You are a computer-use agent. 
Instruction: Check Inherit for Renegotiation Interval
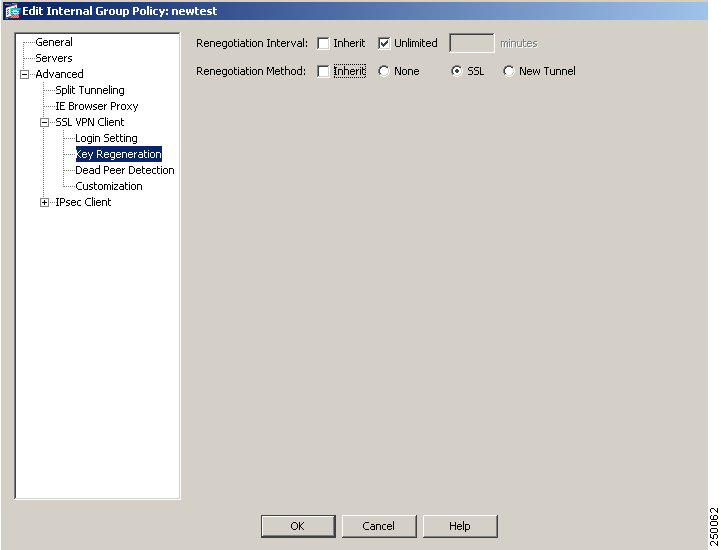323,44
